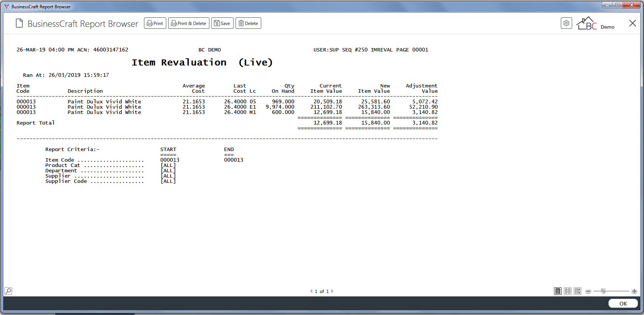Click the 'Description' column header
This screenshot has height=315, width=644.
click(85, 91)
